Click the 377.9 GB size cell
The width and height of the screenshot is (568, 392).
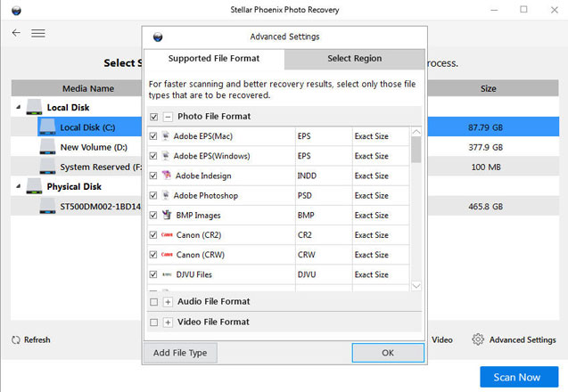click(x=485, y=147)
